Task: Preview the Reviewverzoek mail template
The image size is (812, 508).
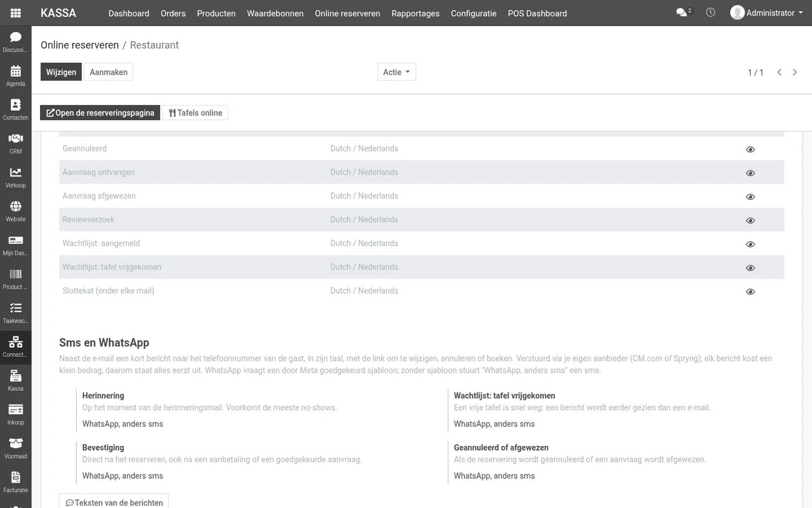Action: pyautogui.click(x=750, y=221)
